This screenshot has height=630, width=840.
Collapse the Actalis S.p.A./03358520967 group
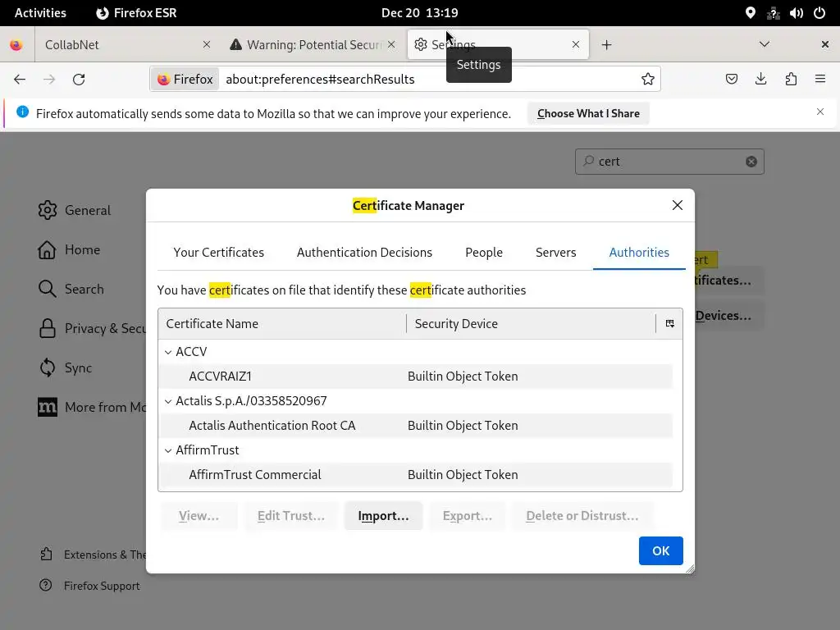[168, 401]
